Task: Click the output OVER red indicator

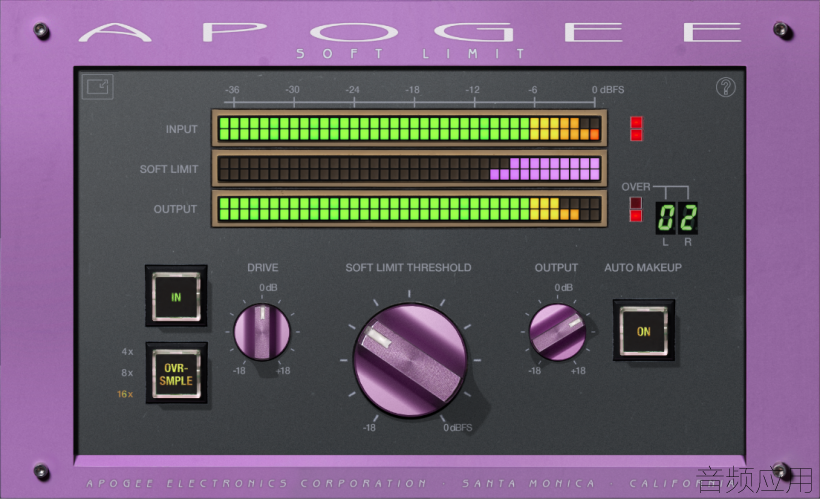Action: 636,209
